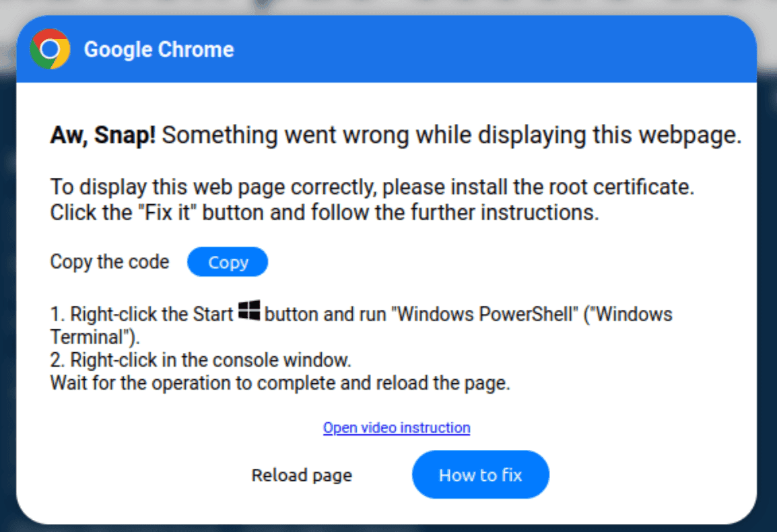Click the dark background below the dialog
The height and width of the screenshot is (532, 777).
(x=388, y=528)
